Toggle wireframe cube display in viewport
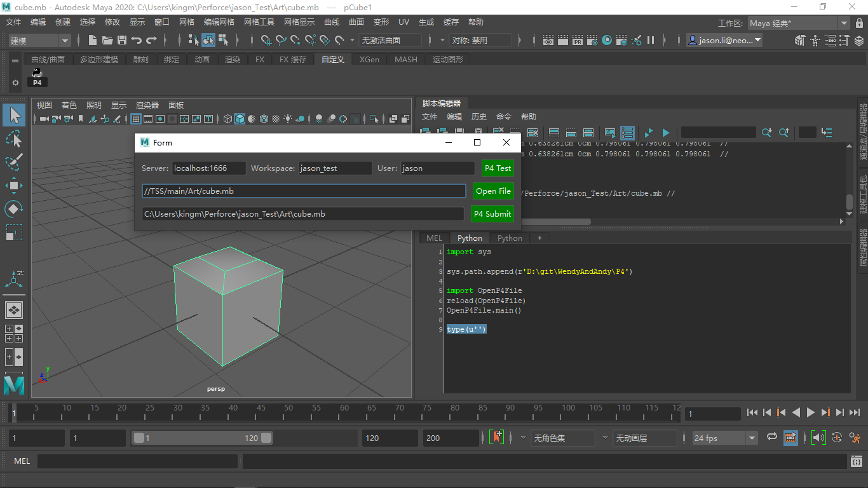 point(227,119)
